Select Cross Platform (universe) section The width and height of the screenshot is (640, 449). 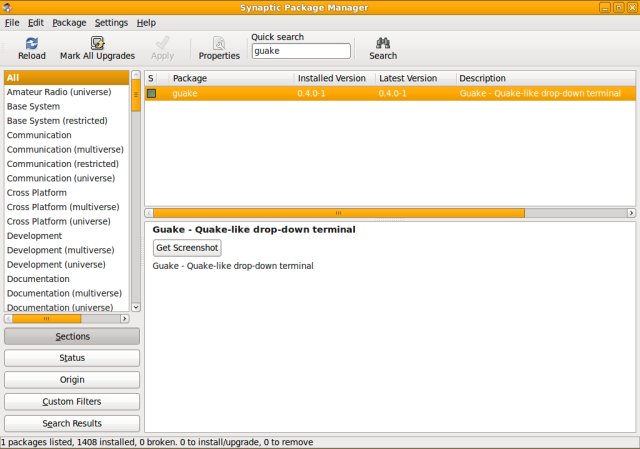(67, 221)
